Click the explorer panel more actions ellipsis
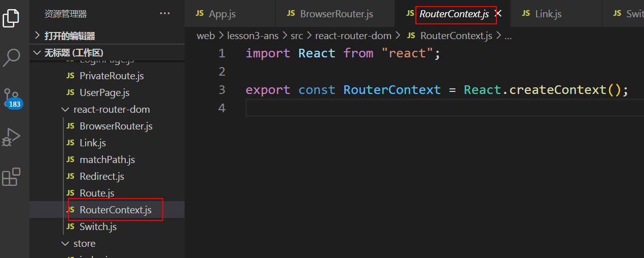The image size is (644, 258). coord(165,14)
